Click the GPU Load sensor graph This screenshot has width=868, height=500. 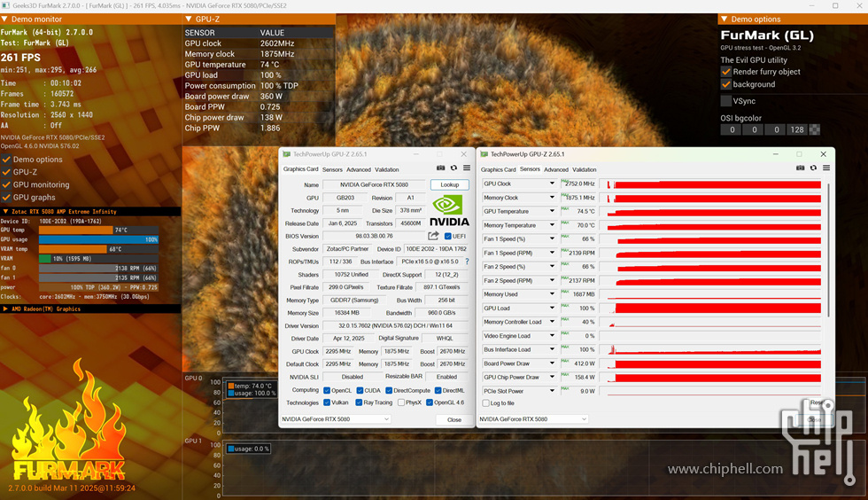[x=710, y=309]
